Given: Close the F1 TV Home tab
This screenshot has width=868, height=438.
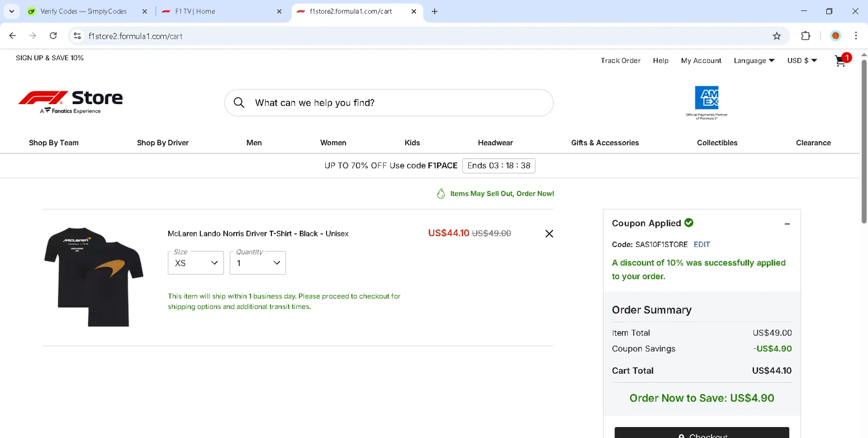Looking at the screenshot, I should (x=279, y=12).
